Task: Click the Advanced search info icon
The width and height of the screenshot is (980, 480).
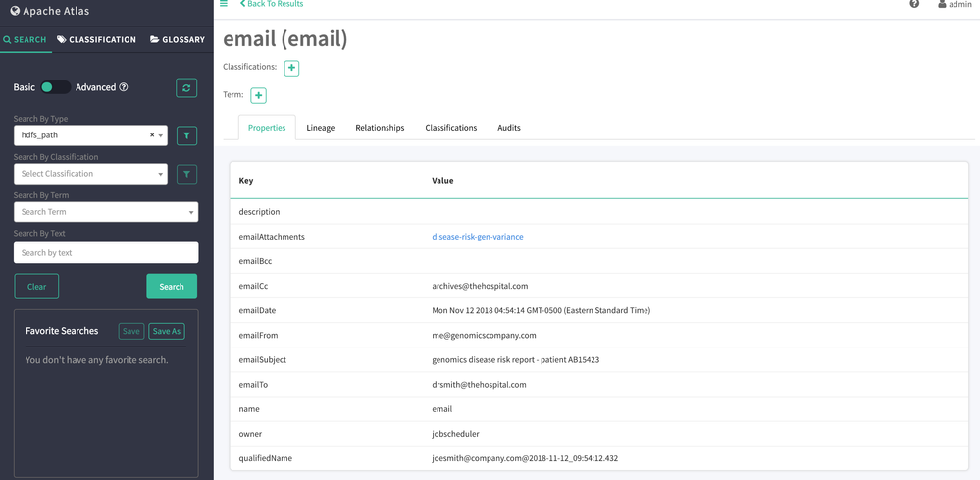Action: (x=124, y=87)
